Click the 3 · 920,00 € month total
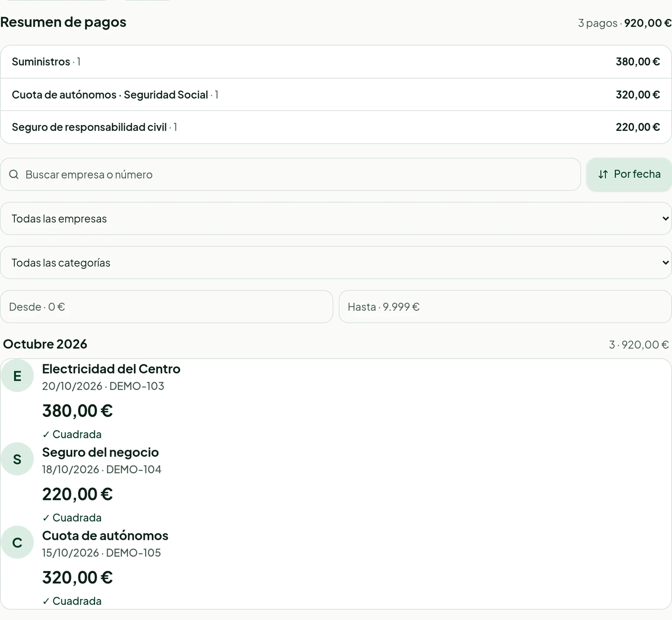Screen dimensions: 672x620 point(639,344)
